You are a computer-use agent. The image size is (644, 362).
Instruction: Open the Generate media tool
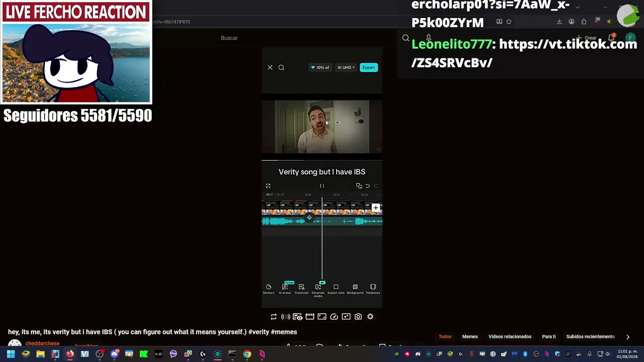coord(318,290)
